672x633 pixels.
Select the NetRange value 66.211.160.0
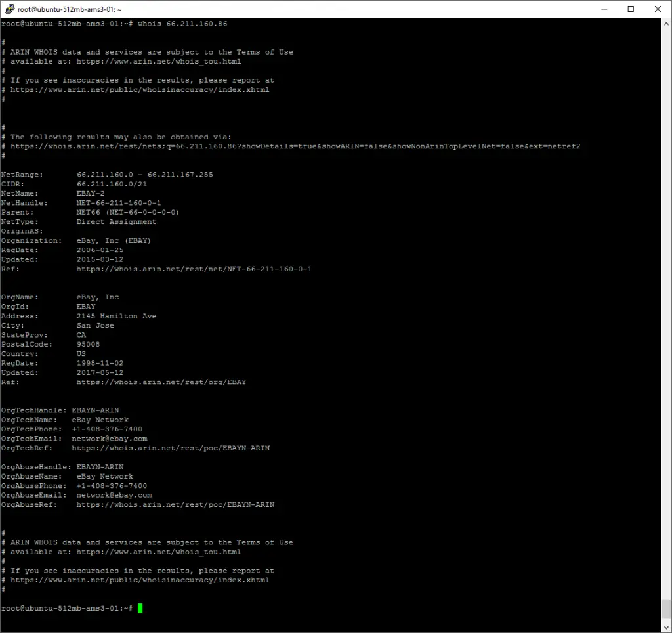point(106,174)
